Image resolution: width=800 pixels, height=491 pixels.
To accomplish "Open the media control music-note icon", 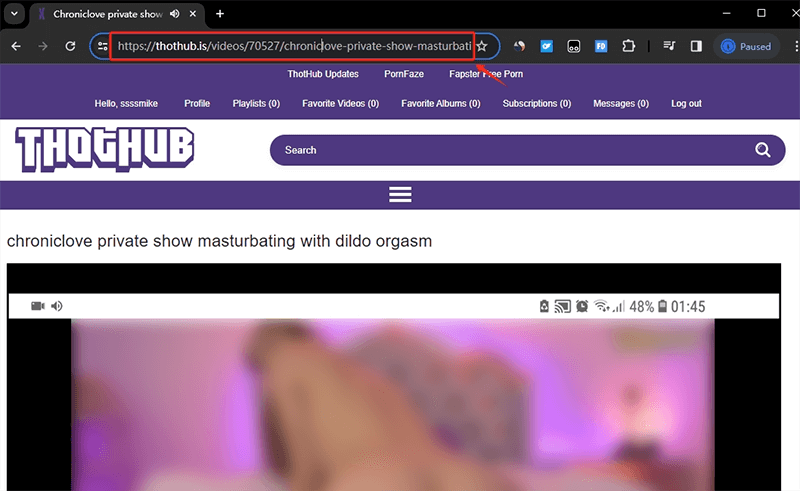I will coord(669,46).
